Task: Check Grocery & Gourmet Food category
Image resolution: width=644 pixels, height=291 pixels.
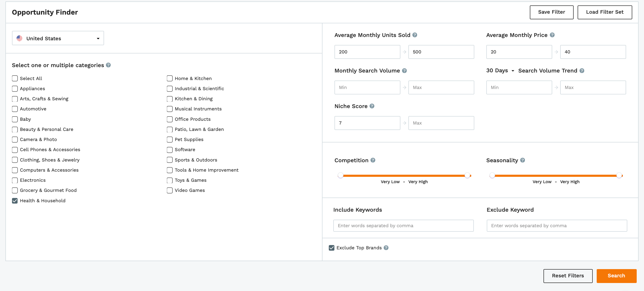Action: pos(15,190)
